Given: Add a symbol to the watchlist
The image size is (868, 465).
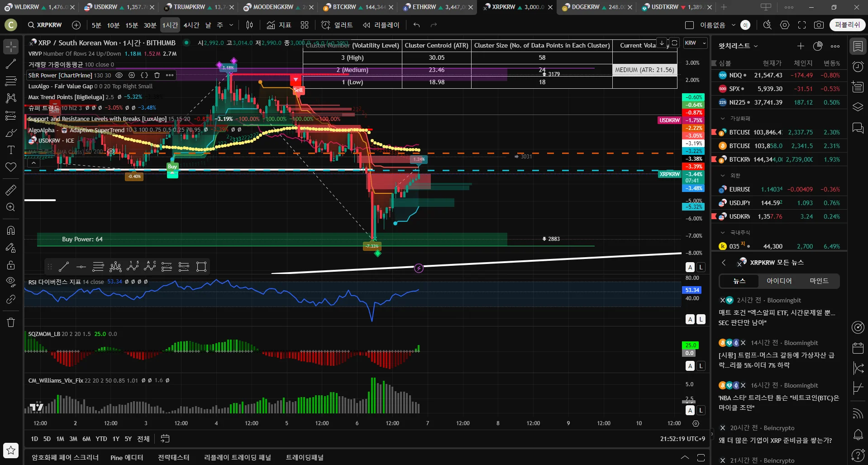Looking at the screenshot, I should point(801,46).
